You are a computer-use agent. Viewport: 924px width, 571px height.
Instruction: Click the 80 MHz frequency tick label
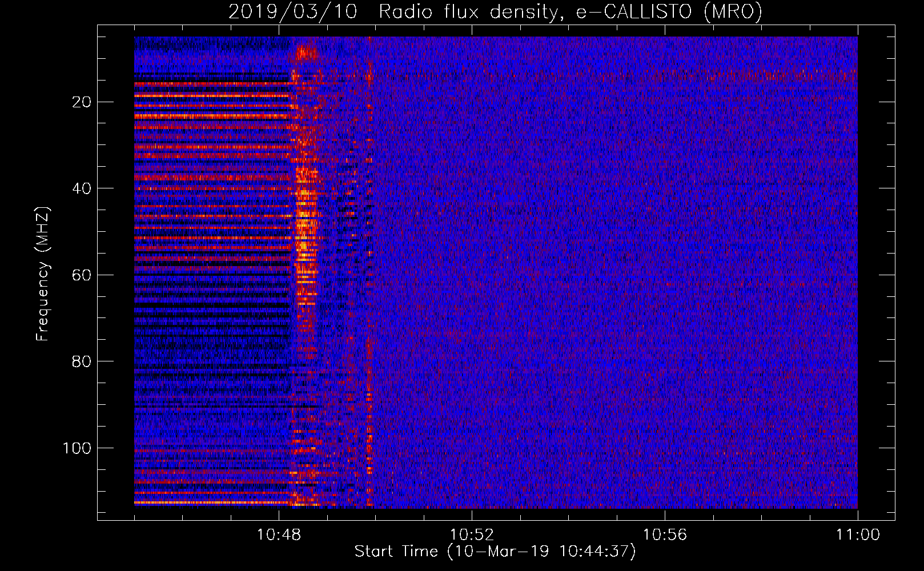[x=82, y=361]
